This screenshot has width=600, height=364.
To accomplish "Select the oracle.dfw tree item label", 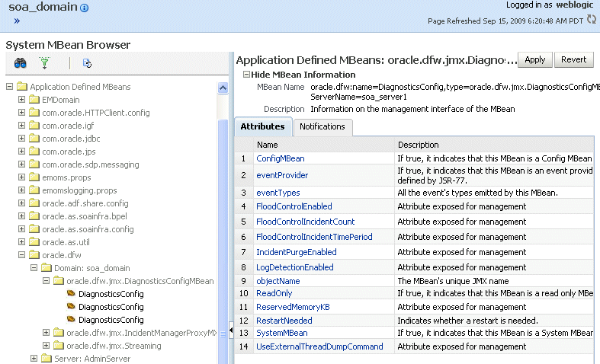I will pos(62,255).
